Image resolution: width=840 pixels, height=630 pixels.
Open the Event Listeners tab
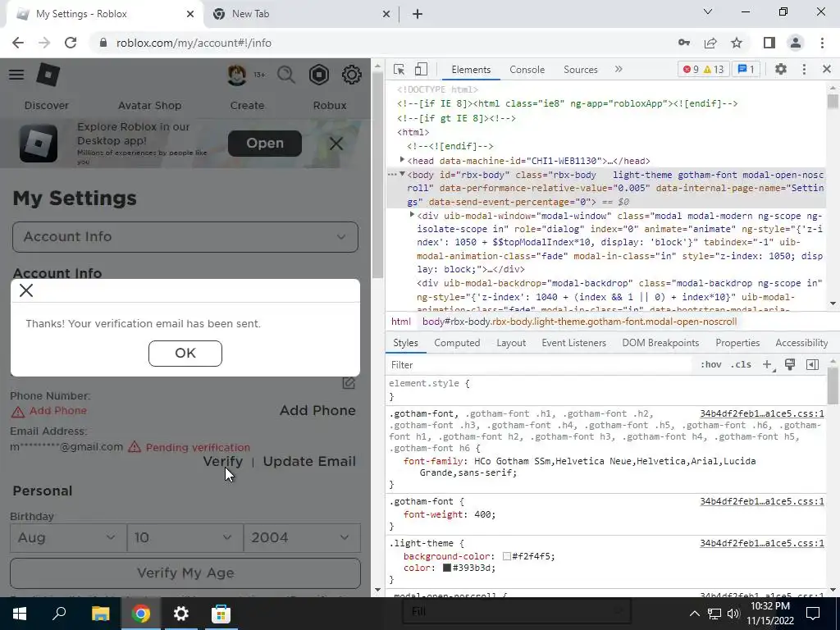point(573,343)
